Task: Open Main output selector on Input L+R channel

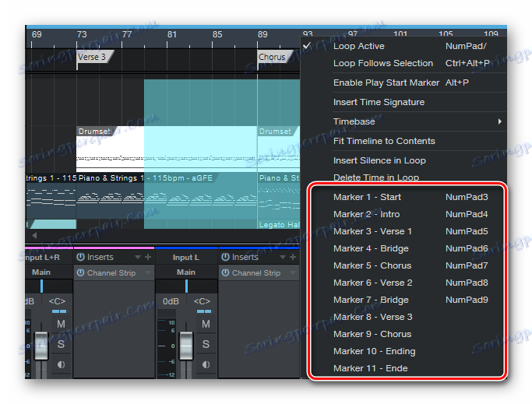Action: [49, 272]
